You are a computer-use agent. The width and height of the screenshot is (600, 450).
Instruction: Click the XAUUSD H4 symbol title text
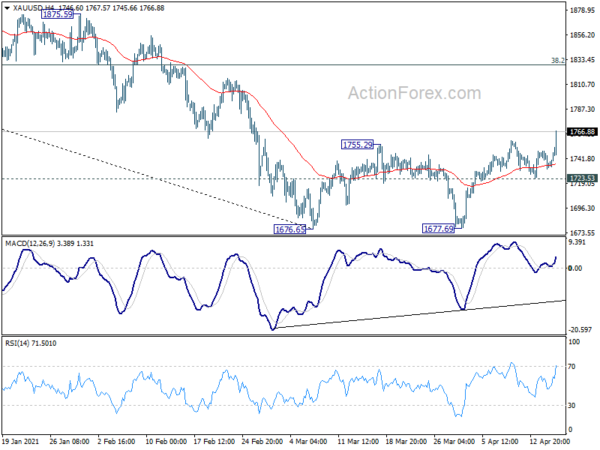click(x=33, y=8)
